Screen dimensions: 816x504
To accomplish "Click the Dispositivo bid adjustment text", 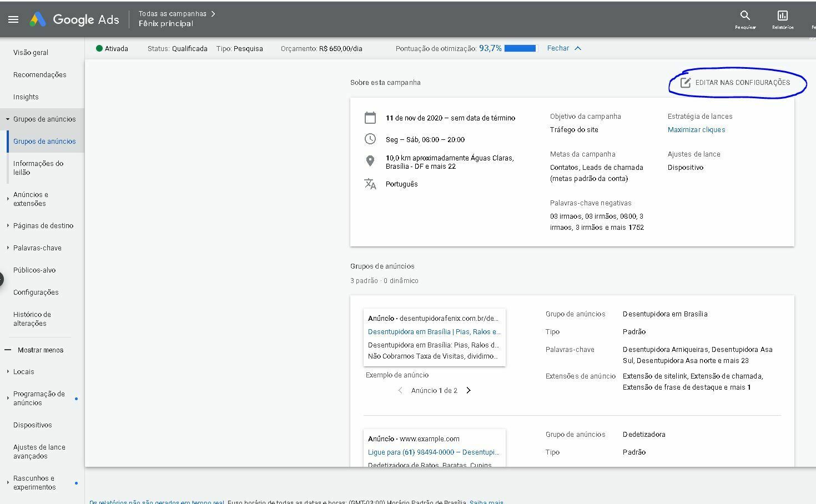I will click(x=686, y=167).
